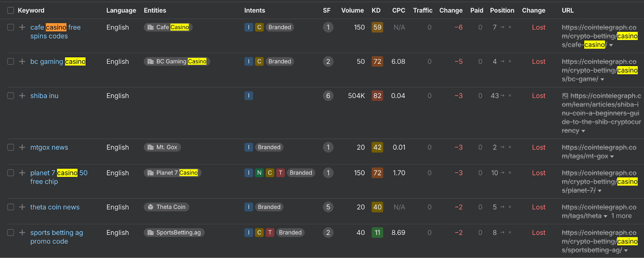Add theta coin news via plus icon
The height and width of the screenshot is (258, 644).
coord(22,207)
